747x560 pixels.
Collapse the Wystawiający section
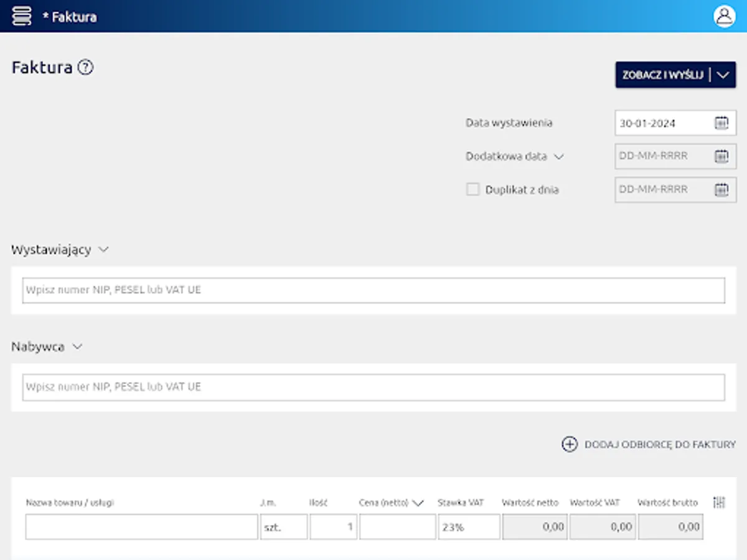(x=103, y=249)
